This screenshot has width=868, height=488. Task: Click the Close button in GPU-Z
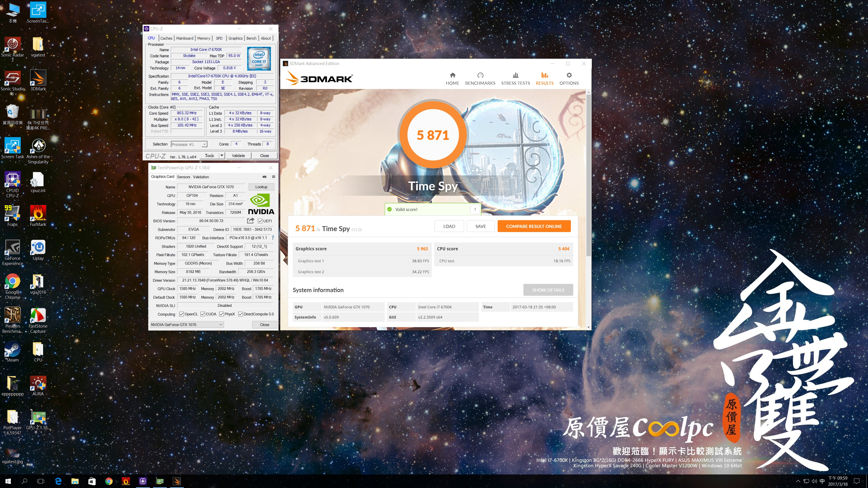[x=264, y=325]
